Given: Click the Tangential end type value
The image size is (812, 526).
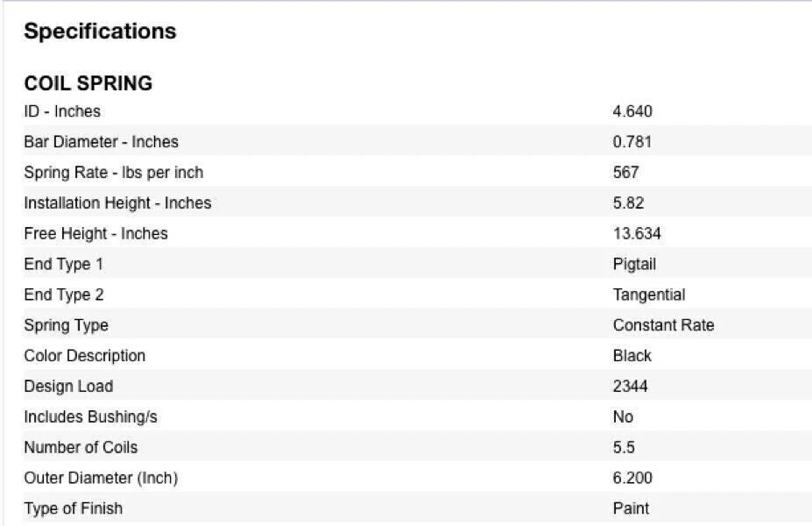Looking at the screenshot, I should pos(649,295).
